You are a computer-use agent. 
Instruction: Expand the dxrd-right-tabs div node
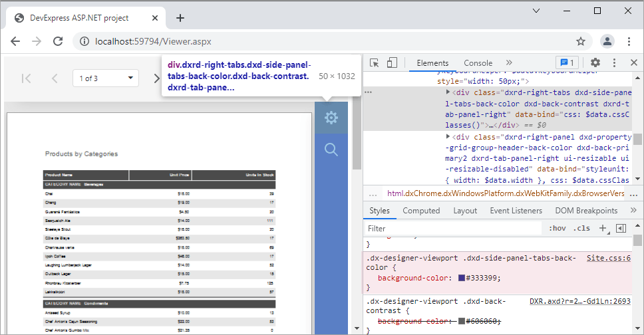click(x=448, y=92)
